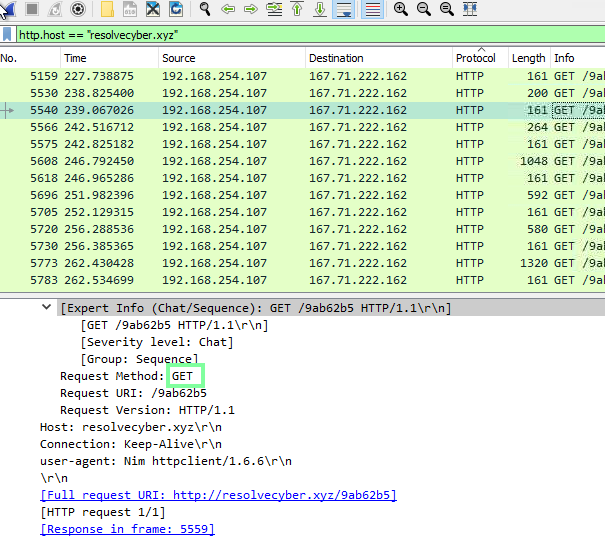
Task: Go to previous packet with back arrow
Action: (x=228, y=10)
